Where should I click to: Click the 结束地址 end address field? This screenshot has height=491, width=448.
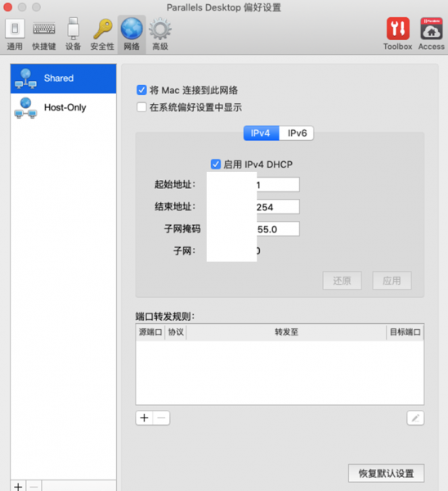point(253,207)
